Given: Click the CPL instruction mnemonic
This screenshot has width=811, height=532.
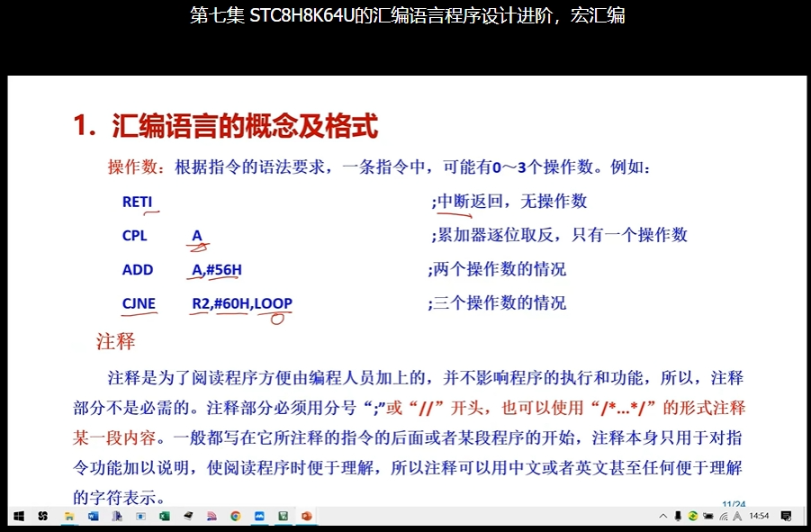Looking at the screenshot, I should (134, 236).
